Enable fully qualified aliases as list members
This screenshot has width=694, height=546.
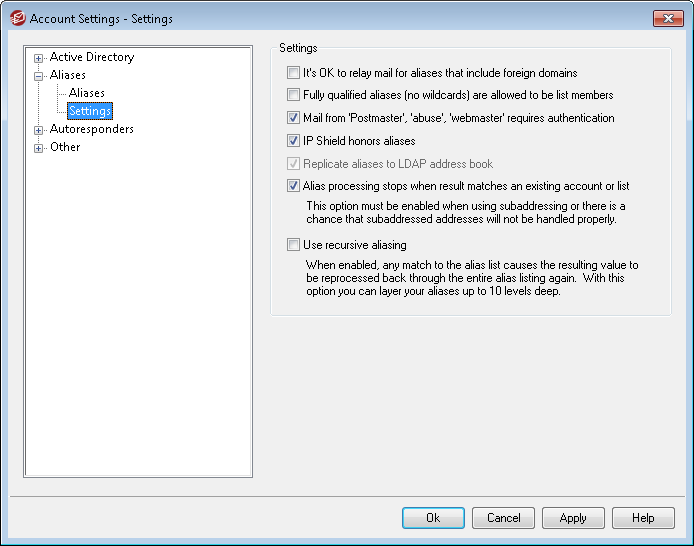tap(293, 95)
